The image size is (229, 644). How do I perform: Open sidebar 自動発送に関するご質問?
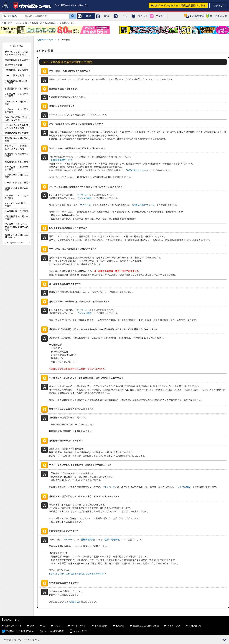[17, 162]
